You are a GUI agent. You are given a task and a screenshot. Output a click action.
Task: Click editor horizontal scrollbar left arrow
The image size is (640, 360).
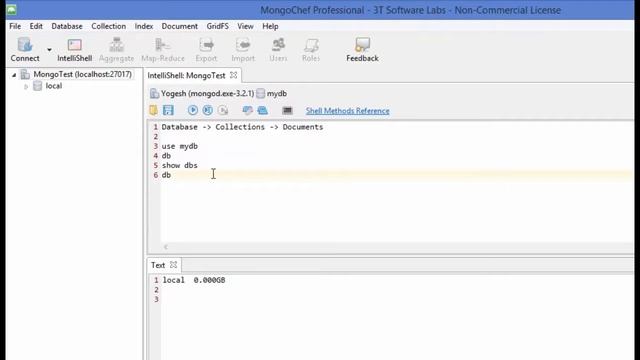tap(166, 247)
